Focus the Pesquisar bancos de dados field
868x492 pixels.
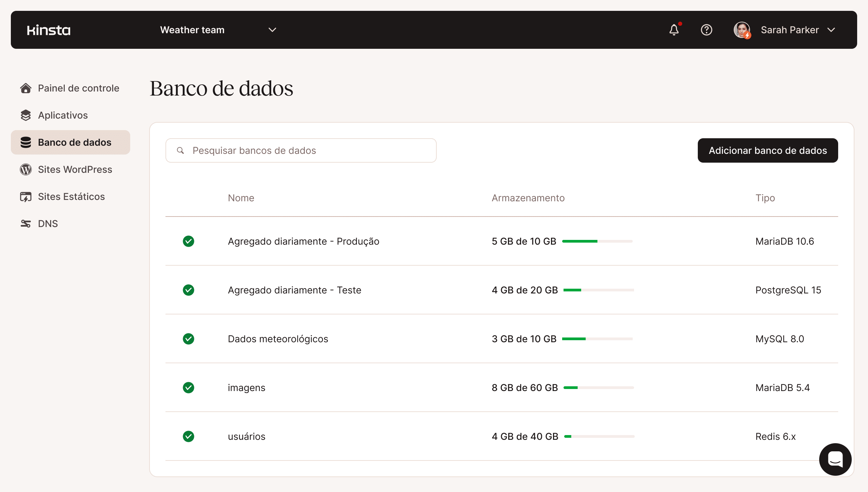coord(301,150)
